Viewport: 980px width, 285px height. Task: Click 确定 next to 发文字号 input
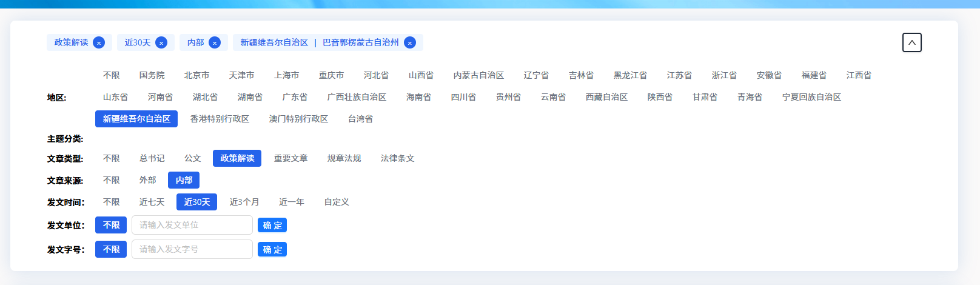(x=272, y=249)
